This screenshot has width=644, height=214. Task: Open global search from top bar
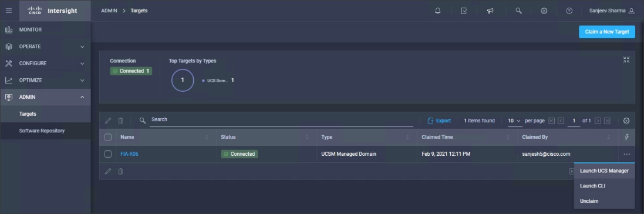[x=518, y=11]
